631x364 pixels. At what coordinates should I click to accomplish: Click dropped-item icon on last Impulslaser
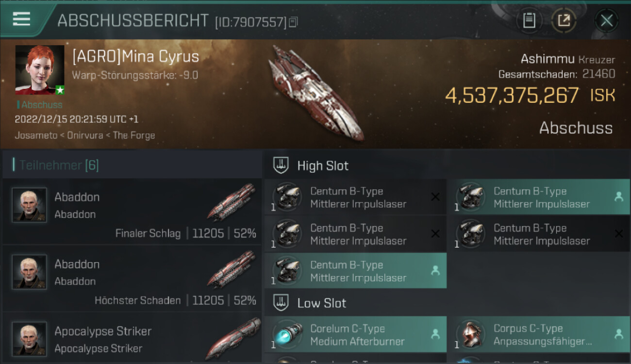pos(435,271)
